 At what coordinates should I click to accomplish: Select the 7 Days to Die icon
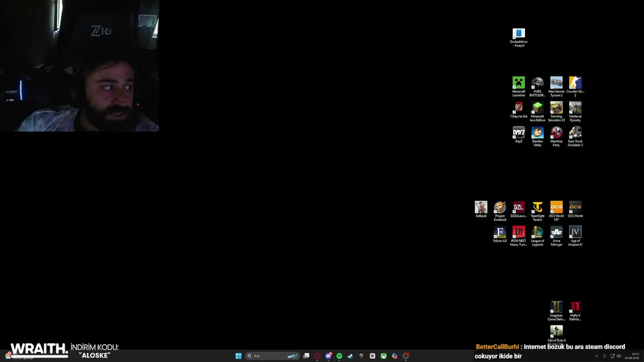click(519, 110)
